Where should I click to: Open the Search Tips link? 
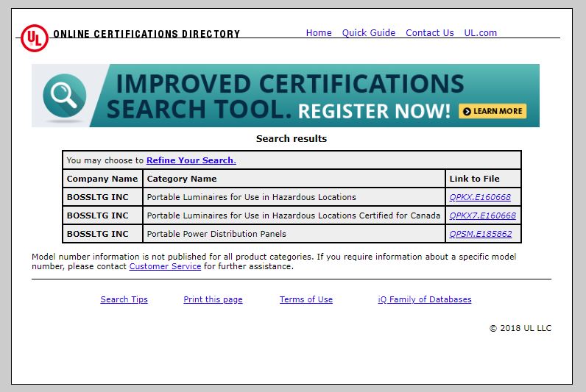[x=124, y=299]
